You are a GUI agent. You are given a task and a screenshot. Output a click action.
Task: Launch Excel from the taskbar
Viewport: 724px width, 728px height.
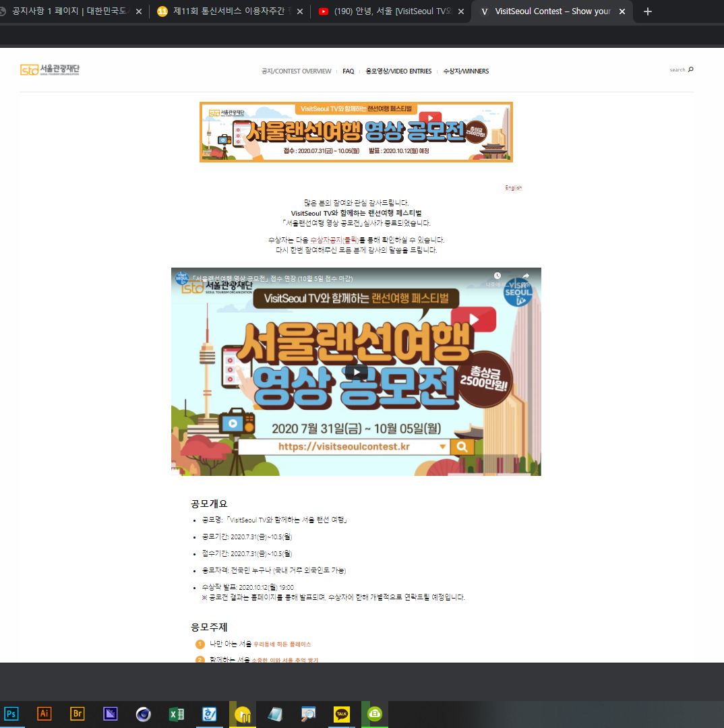(x=177, y=714)
